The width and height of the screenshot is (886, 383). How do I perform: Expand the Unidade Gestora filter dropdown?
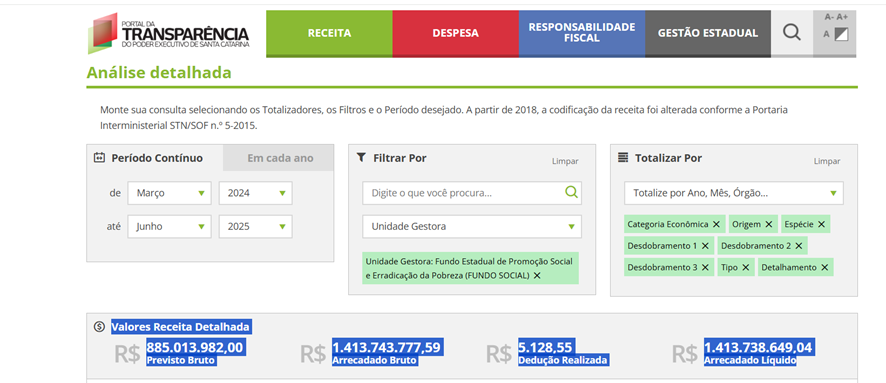point(472,227)
